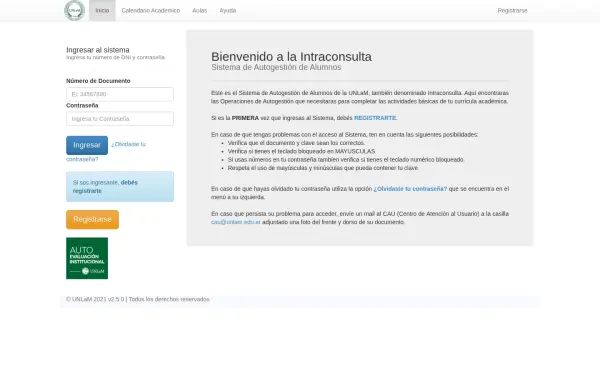Click the 'Si sos ingresante, debés registrarte' notice
This screenshot has width=600, height=375.
120,187
